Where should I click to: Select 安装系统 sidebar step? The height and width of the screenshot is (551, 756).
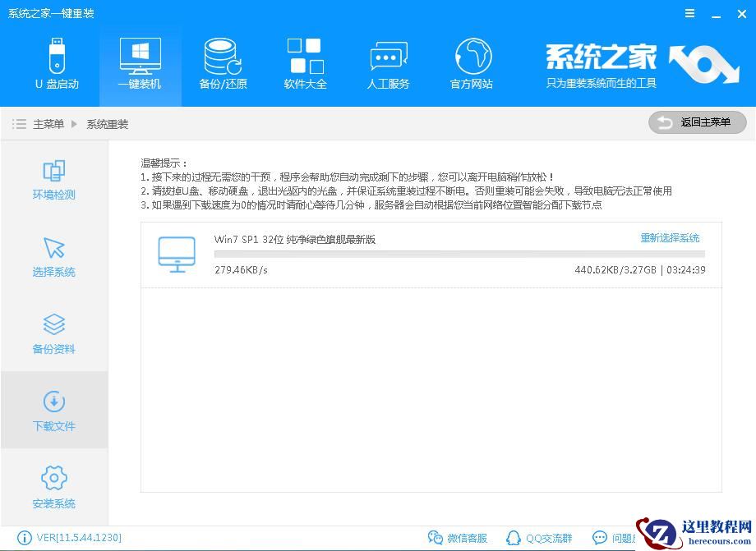coord(53,487)
